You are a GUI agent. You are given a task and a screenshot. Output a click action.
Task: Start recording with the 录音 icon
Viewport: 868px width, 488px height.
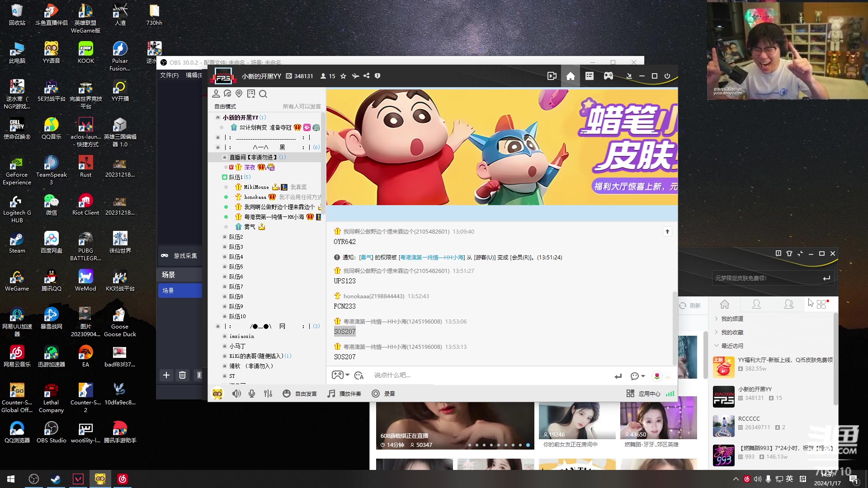(384, 393)
